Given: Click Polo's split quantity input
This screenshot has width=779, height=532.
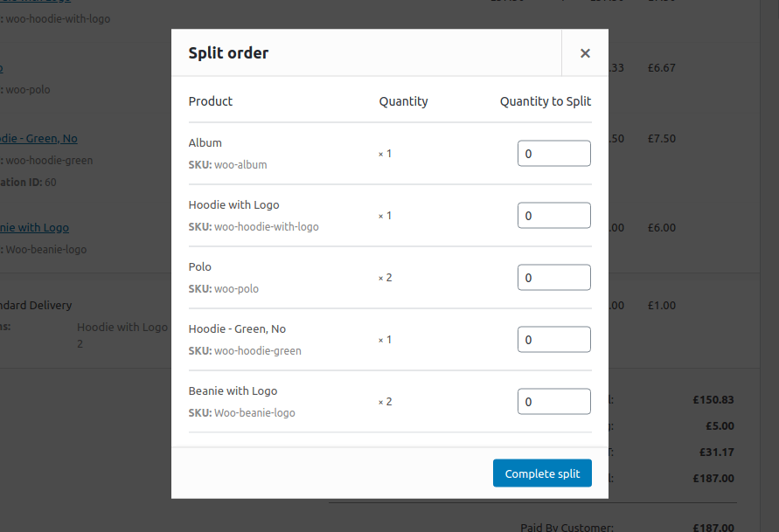Looking at the screenshot, I should [553, 277].
